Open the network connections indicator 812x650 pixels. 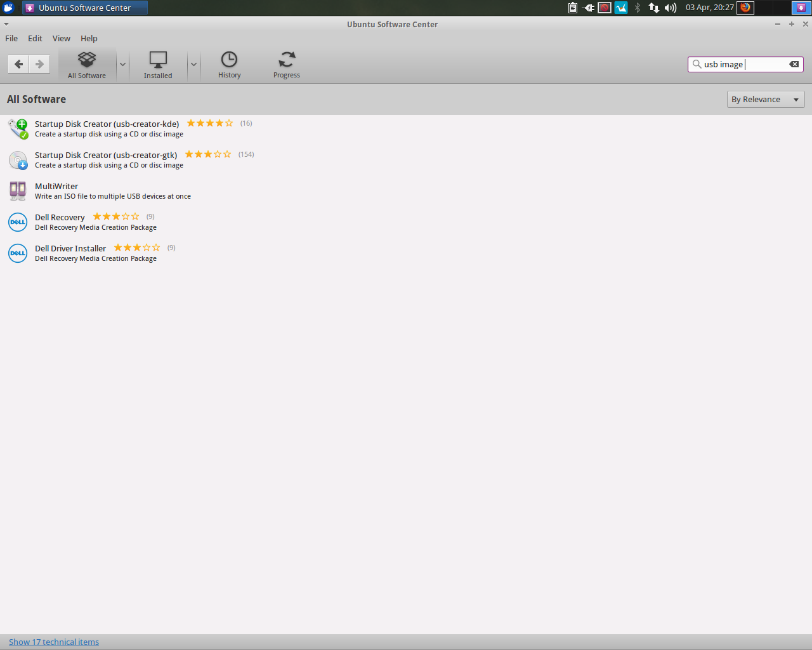tap(653, 8)
